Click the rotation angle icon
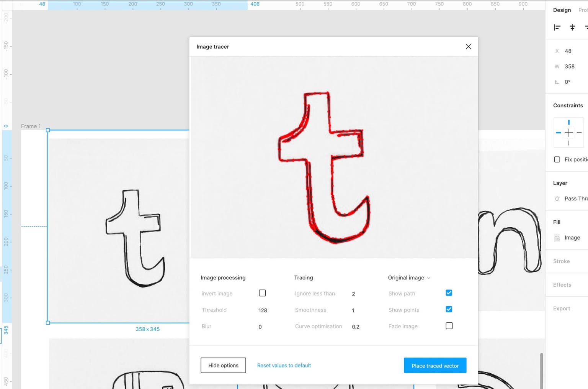This screenshot has height=389, width=588. tap(557, 82)
